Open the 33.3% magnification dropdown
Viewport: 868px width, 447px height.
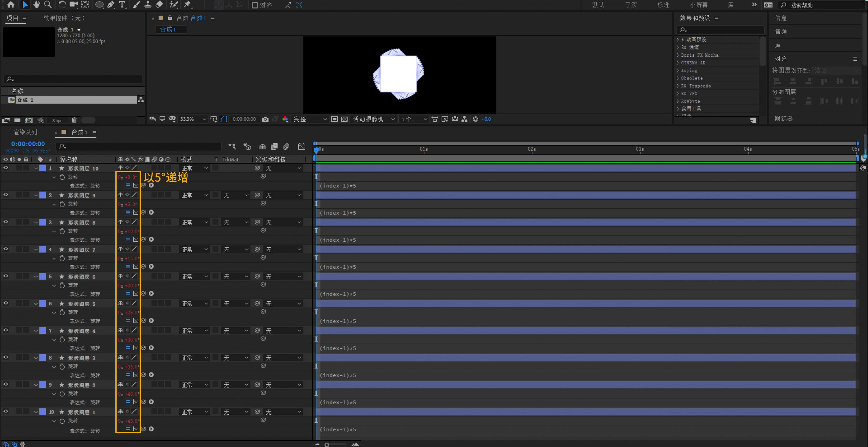pos(193,119)
